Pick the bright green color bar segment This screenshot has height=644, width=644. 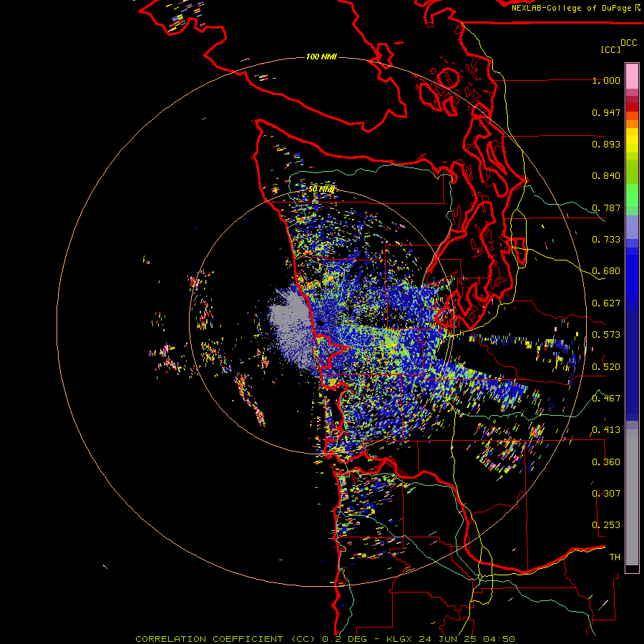(632, 195)
